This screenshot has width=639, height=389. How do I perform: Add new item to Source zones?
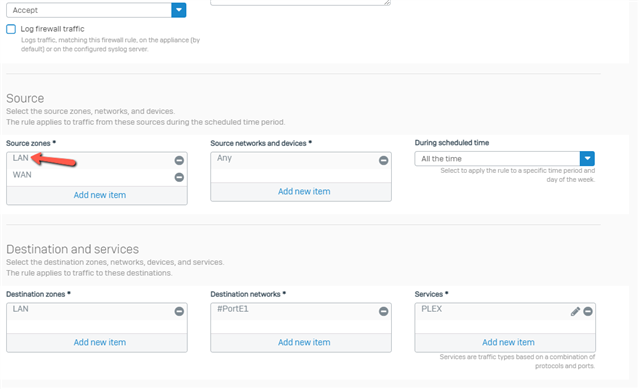click(x=100, y=195)
